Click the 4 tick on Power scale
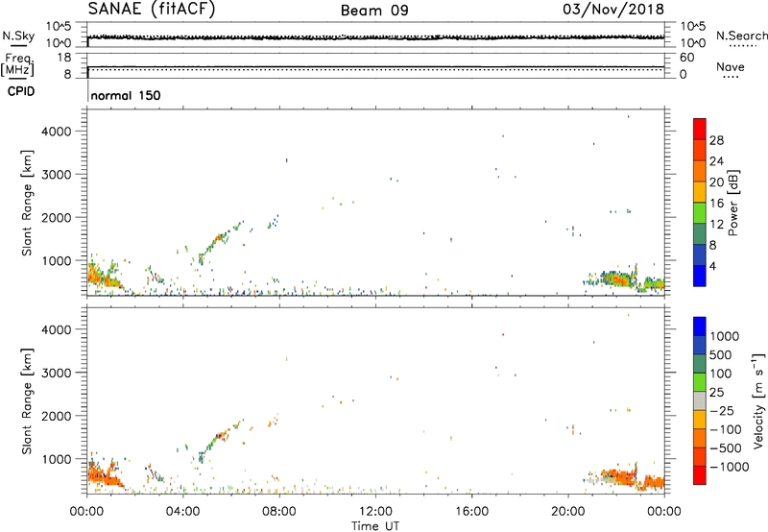768x532 pixels. click(x=712, y=266)
